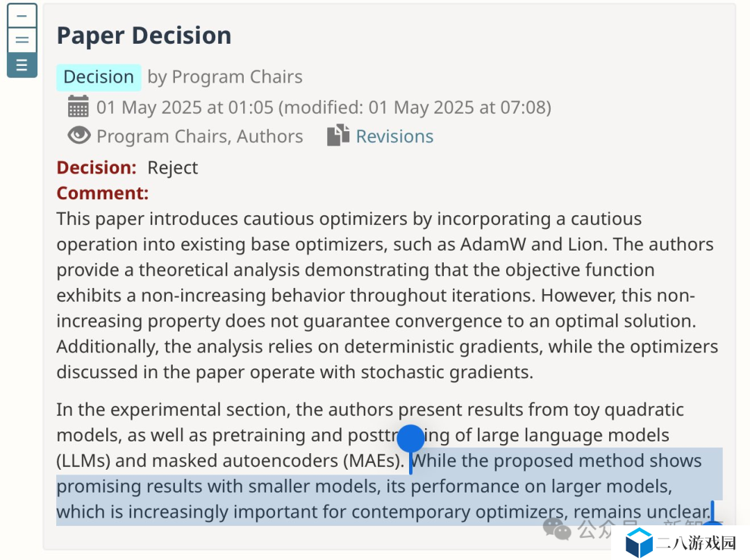The height and width of the screenshot is (560, 750).
Task: Click the eye readers visibility icon
Action: (79, 135)
